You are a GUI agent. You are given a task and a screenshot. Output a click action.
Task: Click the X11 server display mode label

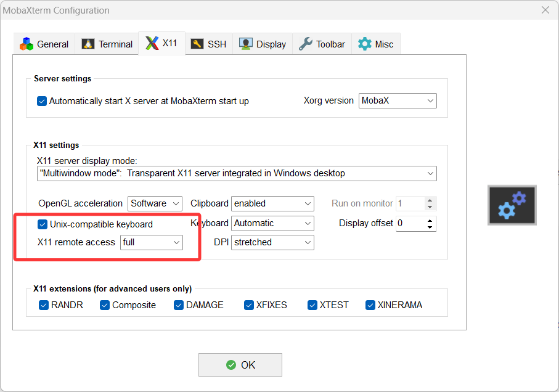point(87,161)
